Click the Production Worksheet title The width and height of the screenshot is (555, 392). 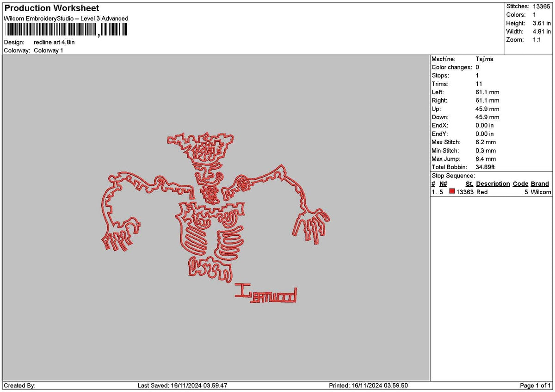coord(51,8)
